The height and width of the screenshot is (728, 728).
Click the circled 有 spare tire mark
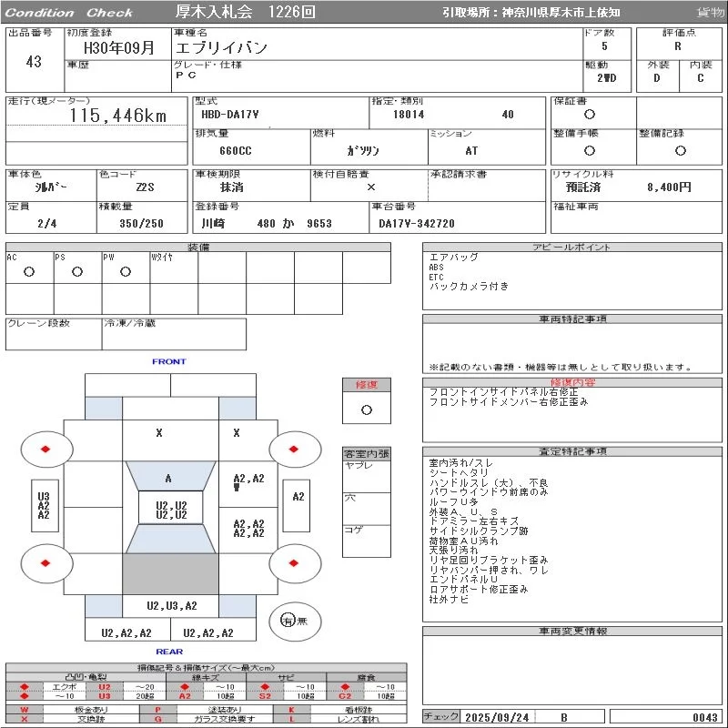[288, 620]
